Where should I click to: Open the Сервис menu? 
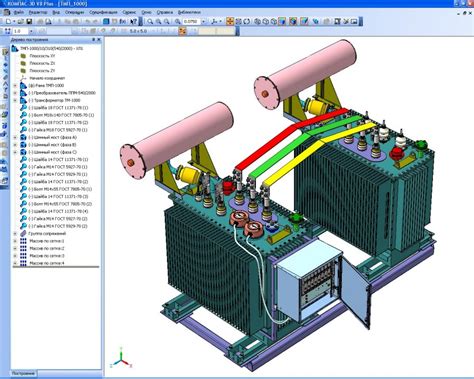(x=129, y=12)
